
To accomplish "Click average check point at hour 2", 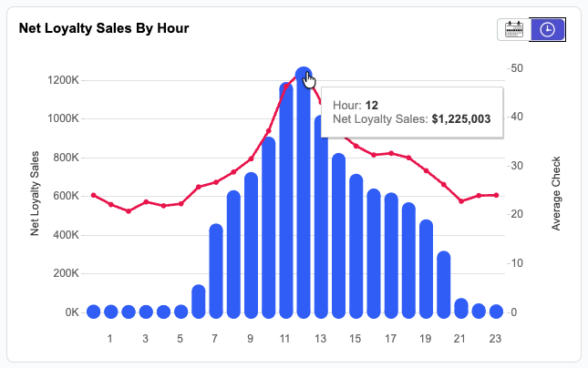I will (129, 211).
